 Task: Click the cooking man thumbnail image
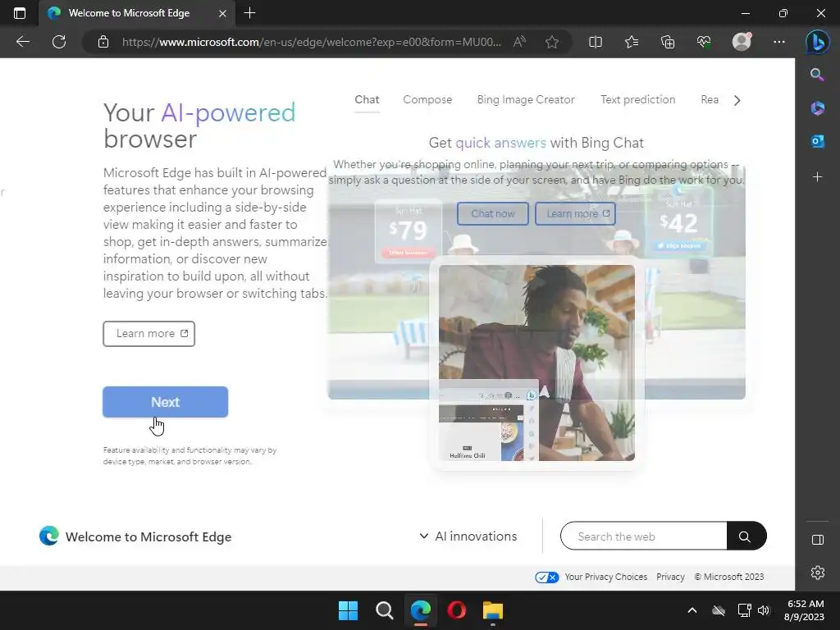pyautogui.click(x=536, y=363)
